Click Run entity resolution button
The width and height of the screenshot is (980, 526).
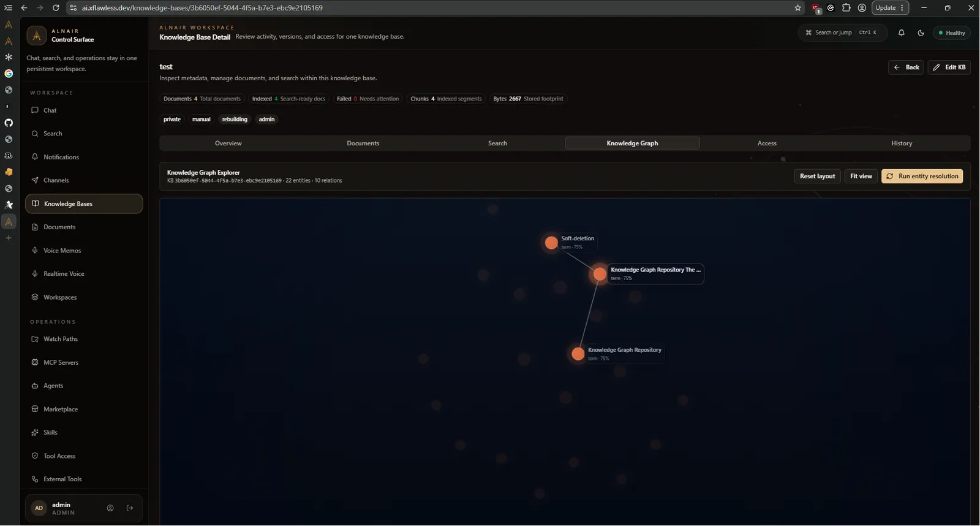[922, 177]
